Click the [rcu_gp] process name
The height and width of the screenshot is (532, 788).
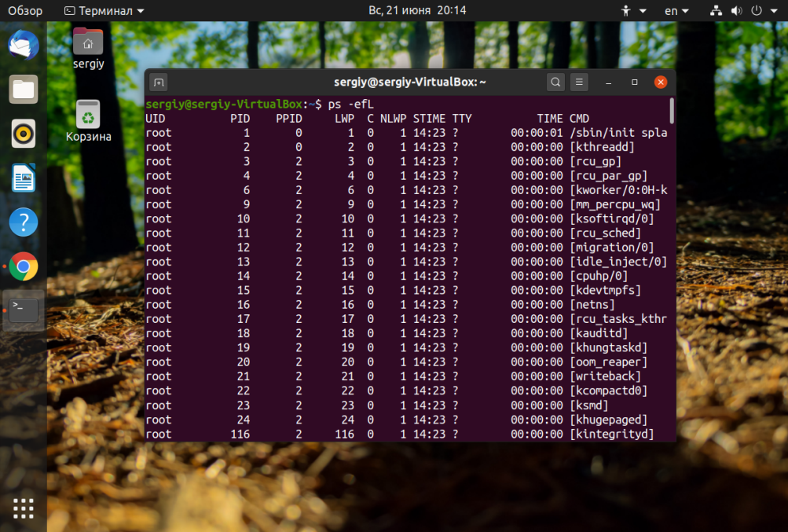596,161
